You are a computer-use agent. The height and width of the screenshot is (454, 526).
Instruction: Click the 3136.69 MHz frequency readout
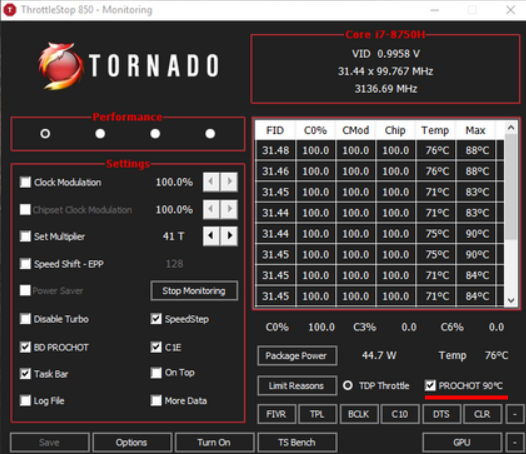point(386,89)
